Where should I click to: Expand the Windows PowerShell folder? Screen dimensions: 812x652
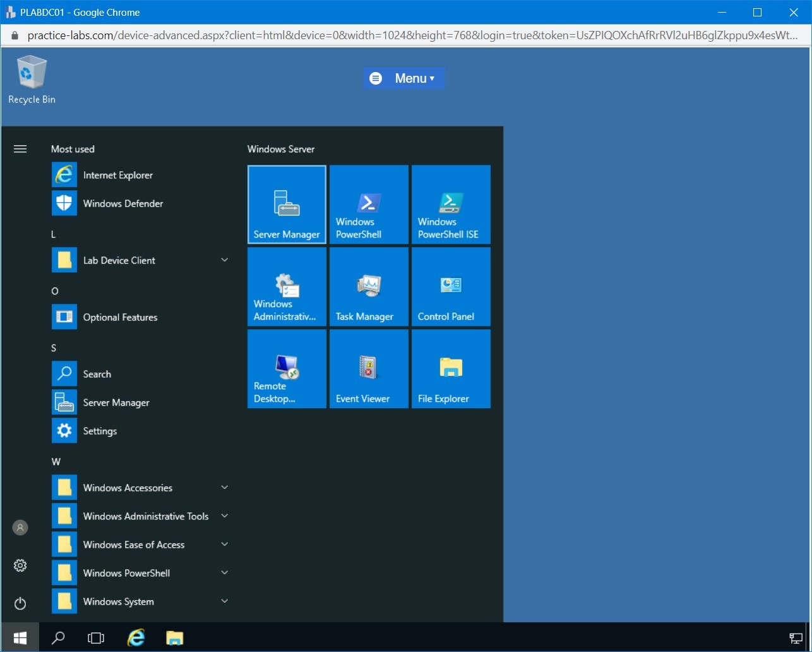pyautogui.click(x=140, y=573)
